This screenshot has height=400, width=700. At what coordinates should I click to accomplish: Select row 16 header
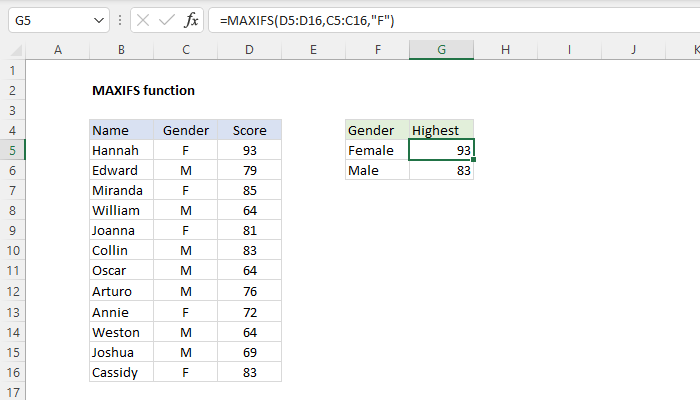click(x=12, y=372)
